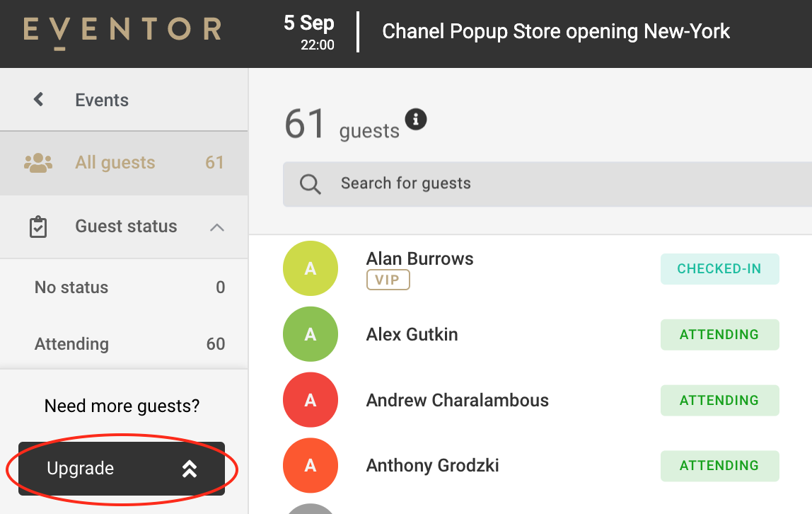The image size is (812, 514).
Task: Open the guests info icon
Action: pyautogui.click(x=416, y=119)
